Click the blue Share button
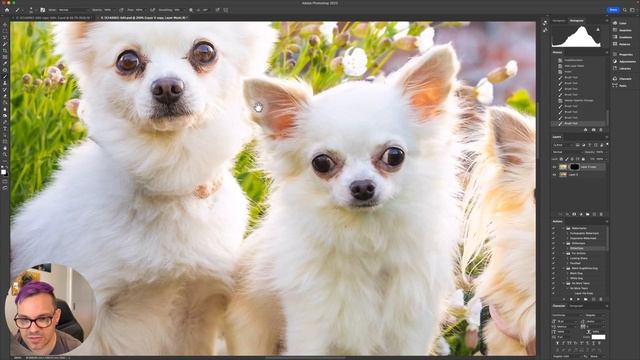This screenshot has width=640, height=360. [613, 10]
